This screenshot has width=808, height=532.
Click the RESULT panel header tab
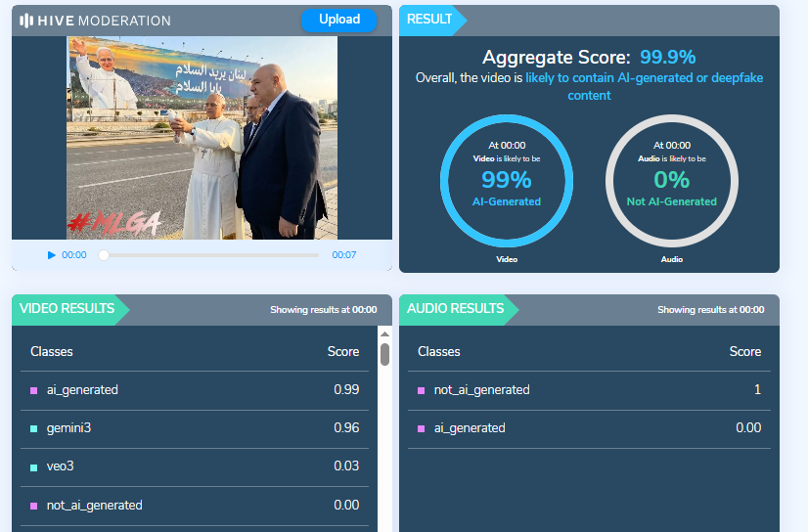pyautogui.click(x=430, y=19)
